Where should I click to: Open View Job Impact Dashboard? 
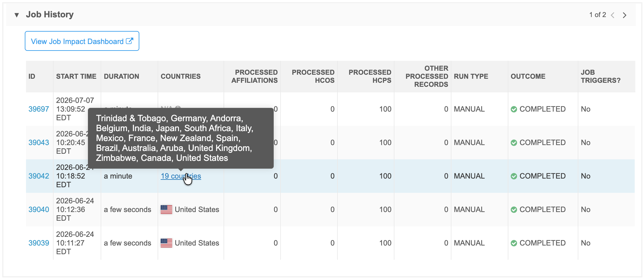click(82, 41)
